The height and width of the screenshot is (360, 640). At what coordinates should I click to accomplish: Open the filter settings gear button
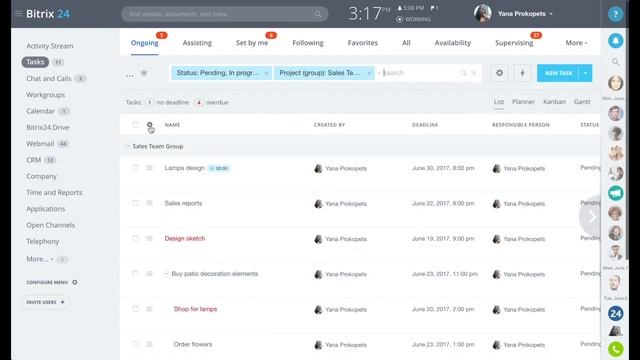(x=499, y=73)
